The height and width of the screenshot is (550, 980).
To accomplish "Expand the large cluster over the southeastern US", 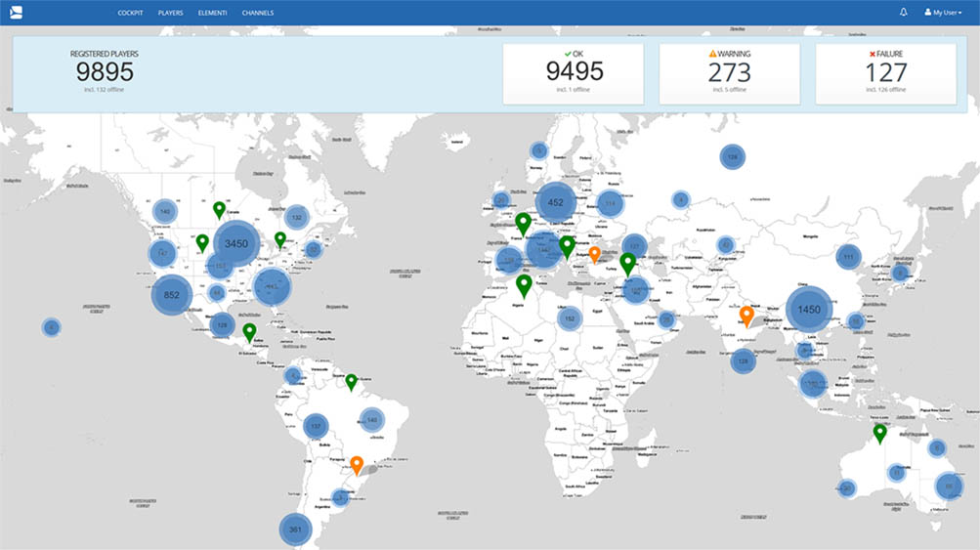I will (272, 287).
